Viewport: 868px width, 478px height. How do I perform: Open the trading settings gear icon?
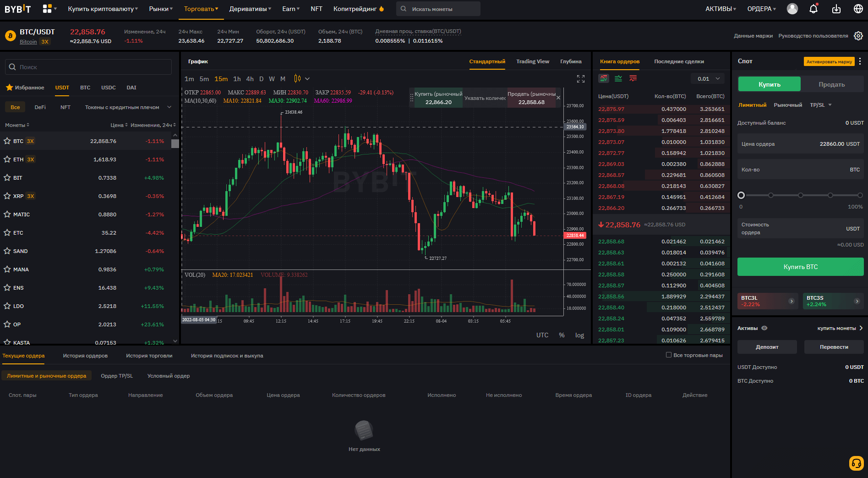tap(858, 36)
